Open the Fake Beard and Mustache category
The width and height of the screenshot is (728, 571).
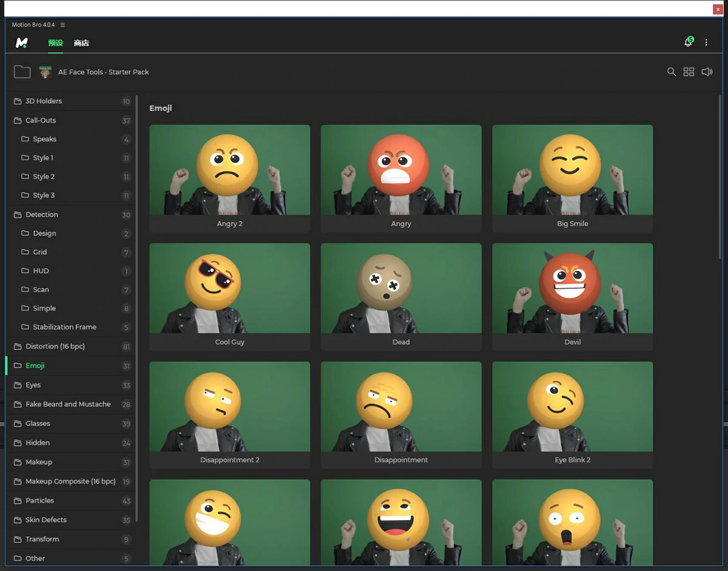click(x=72, y=404)
